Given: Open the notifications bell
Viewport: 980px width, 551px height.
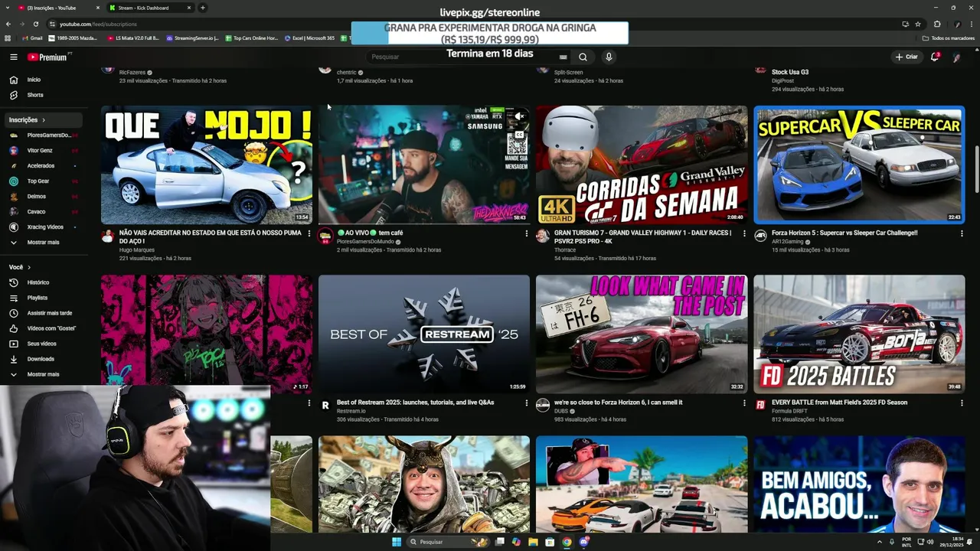Looking at the screenshot, I should pyautogui.click(x=934, y=57).
